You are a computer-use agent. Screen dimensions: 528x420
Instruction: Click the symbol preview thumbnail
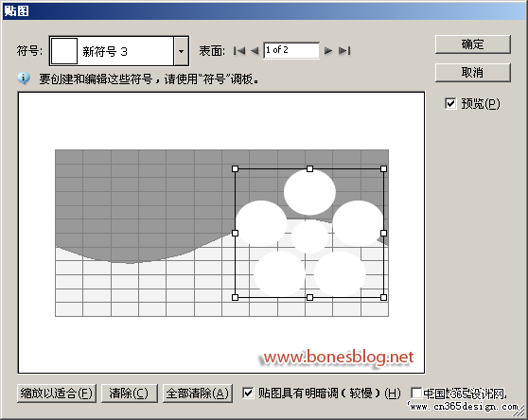click(64, 51)
